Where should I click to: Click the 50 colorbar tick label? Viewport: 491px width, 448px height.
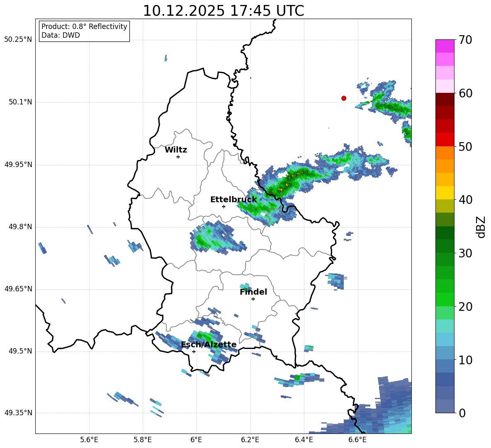(x=465, y=146)
